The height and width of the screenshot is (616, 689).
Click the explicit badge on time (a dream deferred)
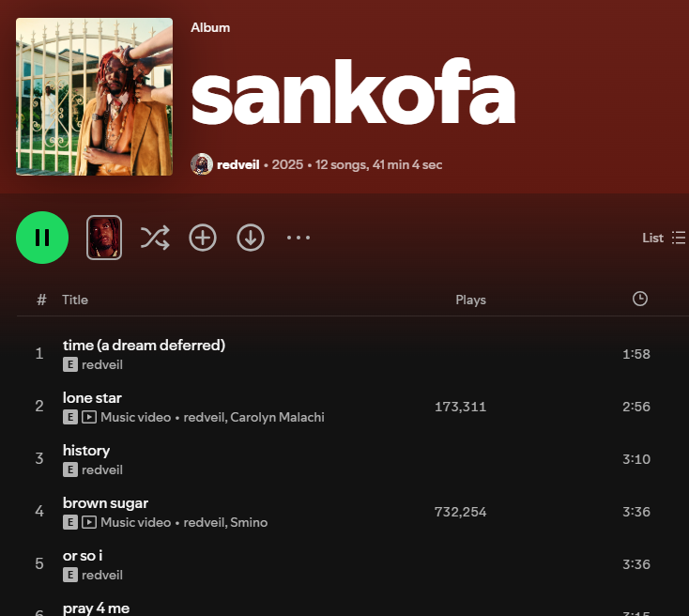70,364
